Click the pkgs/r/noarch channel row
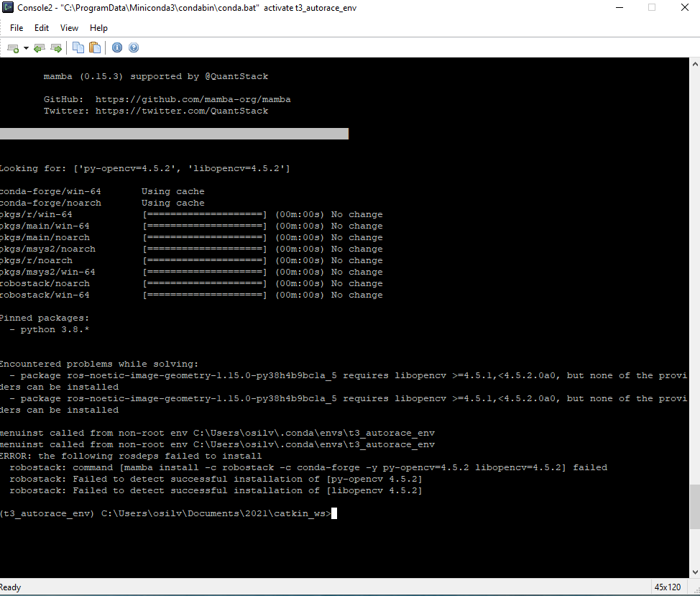This screenshot has width=700, height=596. click(191, 261)
